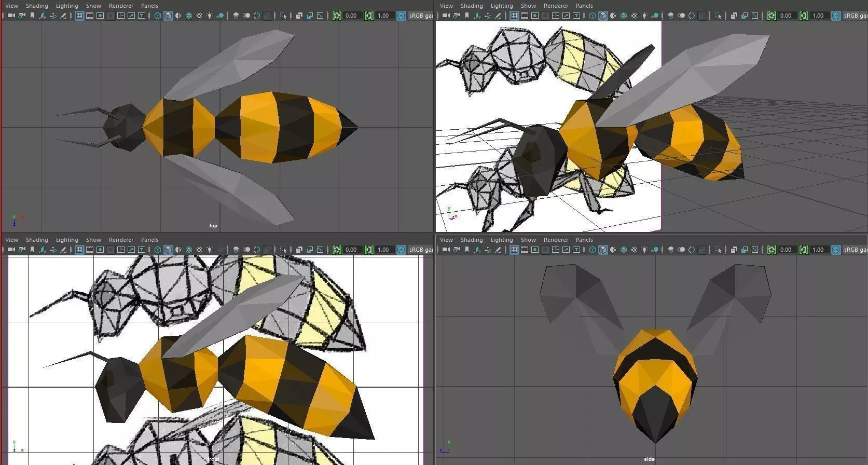Click gamma value field in perspective panel
The height and width of the screenshot is (465, 868).
(819, 16)
